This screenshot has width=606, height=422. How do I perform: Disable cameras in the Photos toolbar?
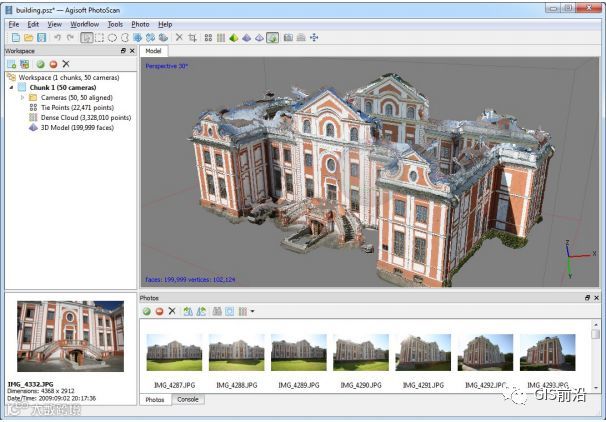[159, 311]
